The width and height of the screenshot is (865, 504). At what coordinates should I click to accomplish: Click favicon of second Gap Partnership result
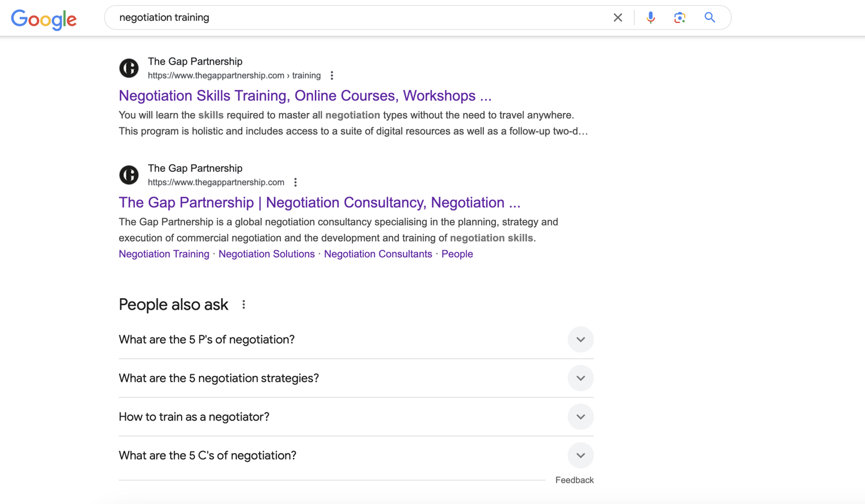pyautogui.click(x=129, y=175)
